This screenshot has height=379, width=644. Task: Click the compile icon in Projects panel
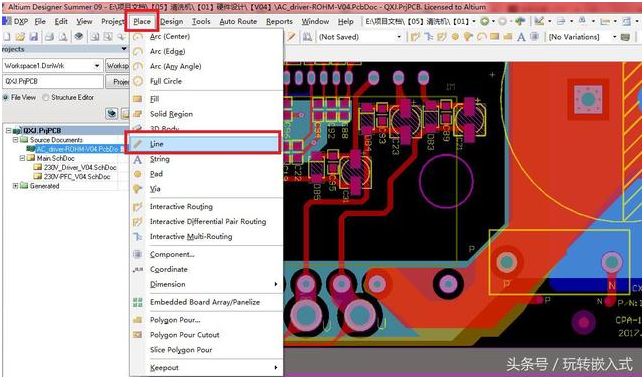[x=112, y=113]
